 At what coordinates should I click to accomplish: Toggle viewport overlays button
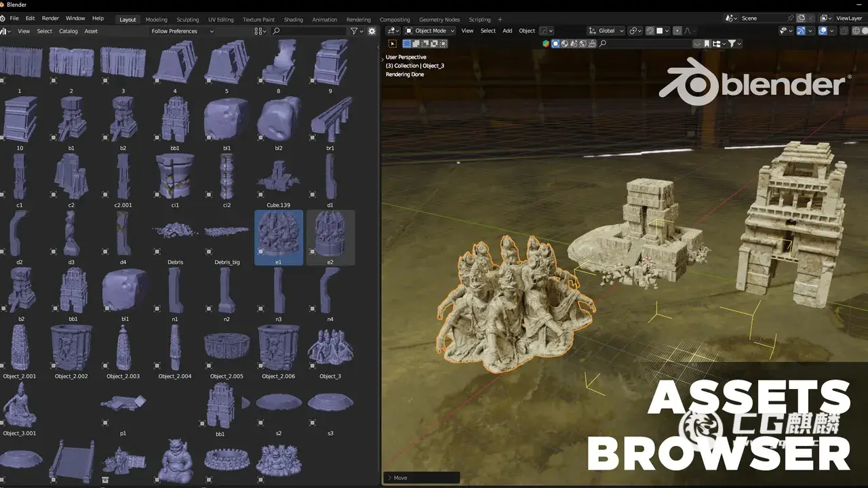pyautogui.click(x=823, y=31)
